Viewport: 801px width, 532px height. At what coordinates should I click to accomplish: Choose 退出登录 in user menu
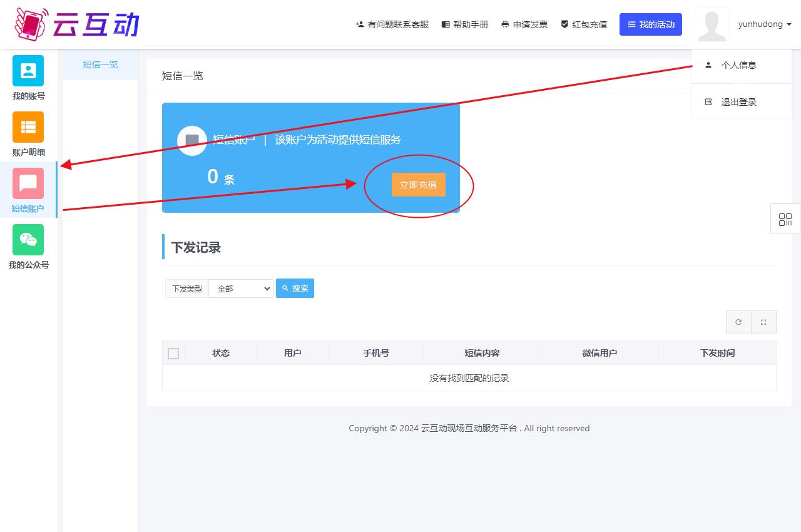tap(738, 102)
